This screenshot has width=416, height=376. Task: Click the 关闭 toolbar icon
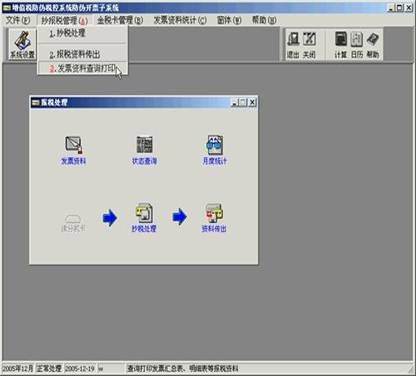(x=309, y=45)
